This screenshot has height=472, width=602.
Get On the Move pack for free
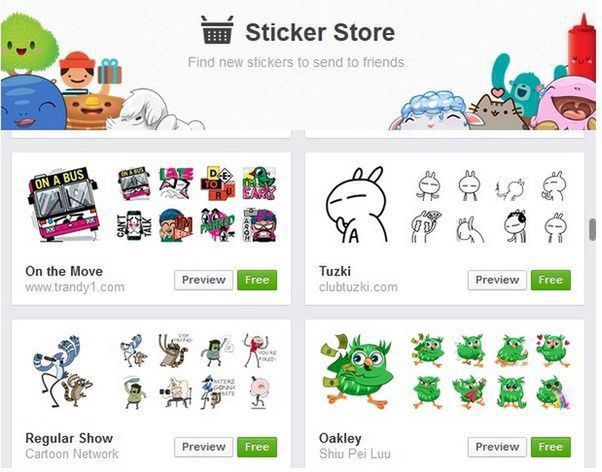point(257,280)
